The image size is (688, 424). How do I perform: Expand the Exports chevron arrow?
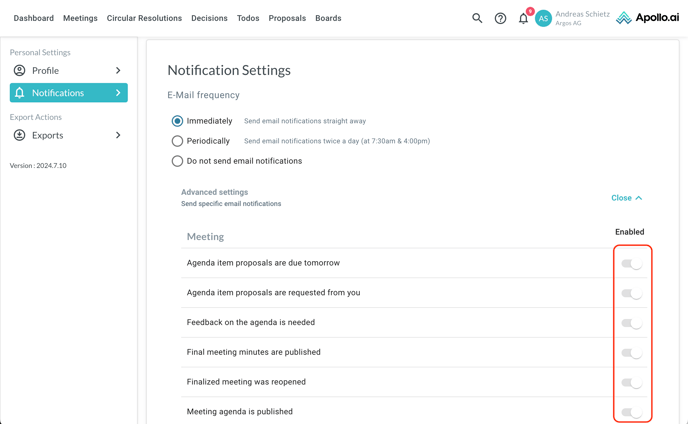click(x=118, y=135)
